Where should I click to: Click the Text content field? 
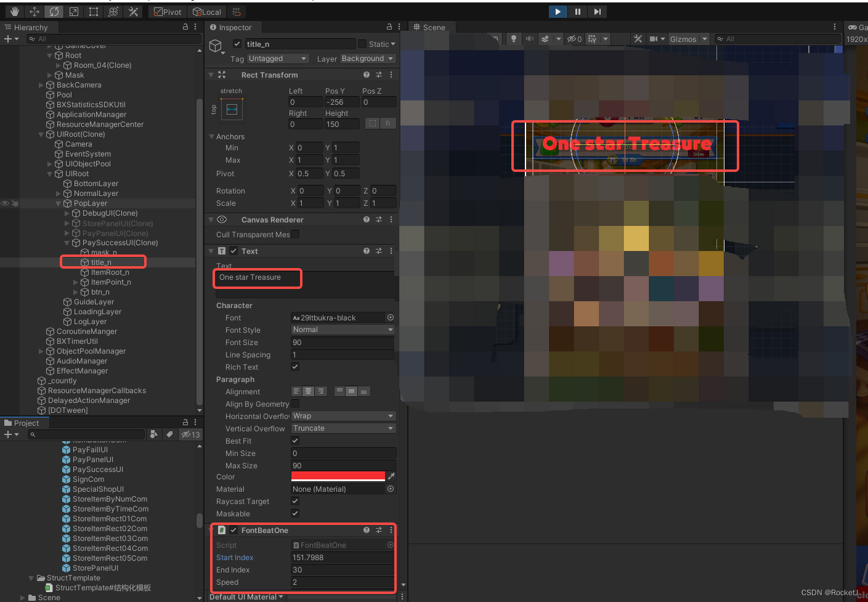pyautogui.click(x=305, y=285)
